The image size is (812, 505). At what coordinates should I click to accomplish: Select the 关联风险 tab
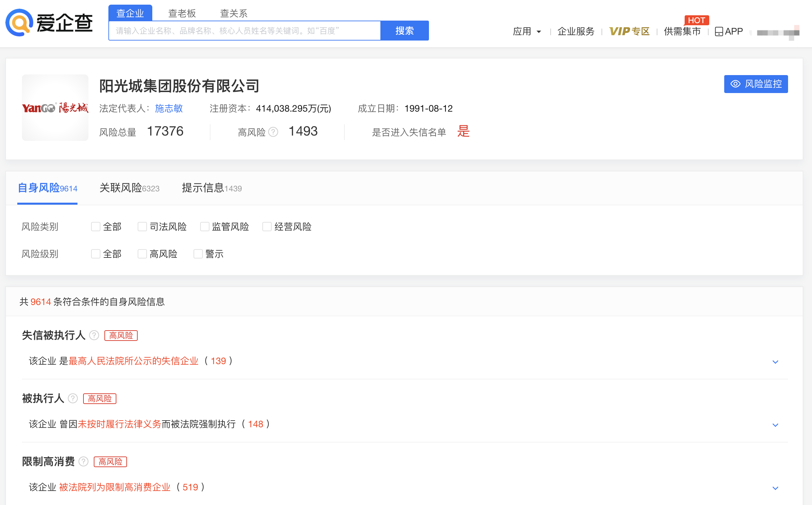pos(130,188)
